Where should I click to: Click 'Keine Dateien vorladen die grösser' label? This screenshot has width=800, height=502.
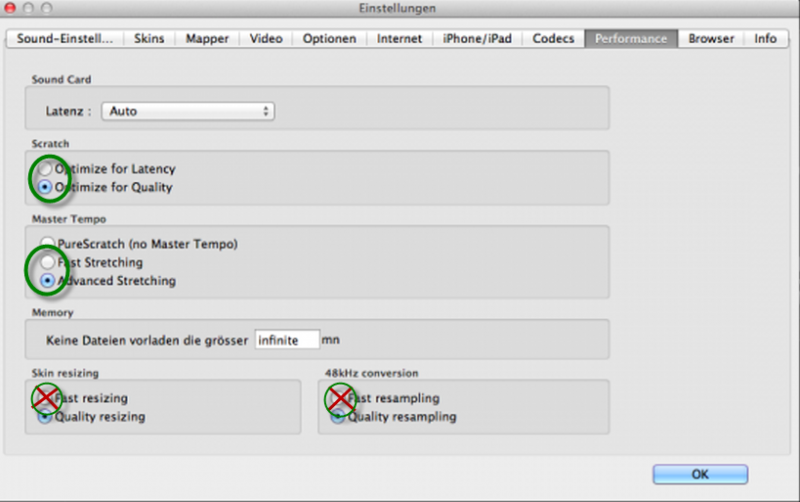tap(147, 340)
